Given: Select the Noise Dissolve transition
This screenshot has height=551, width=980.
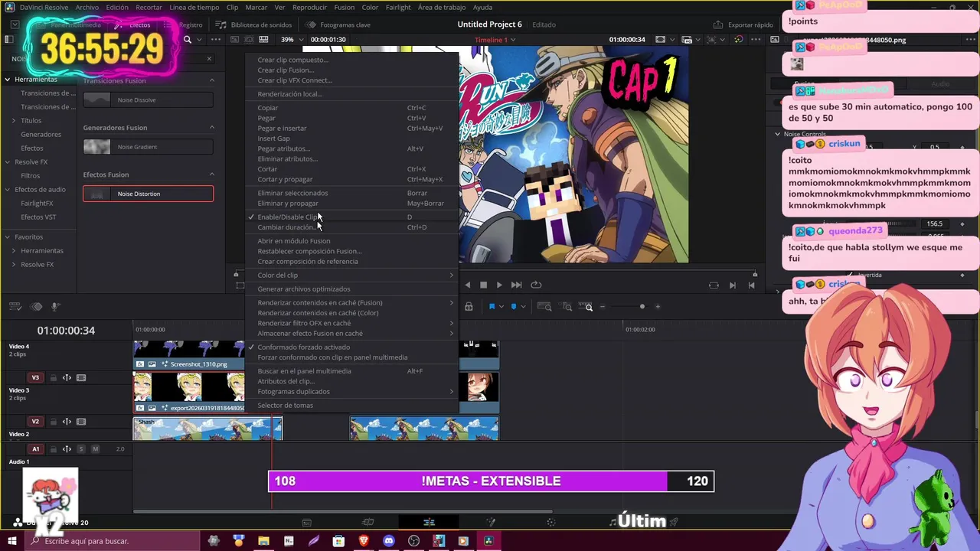Looking at the screenshot, I should click(x=149, y=99).
